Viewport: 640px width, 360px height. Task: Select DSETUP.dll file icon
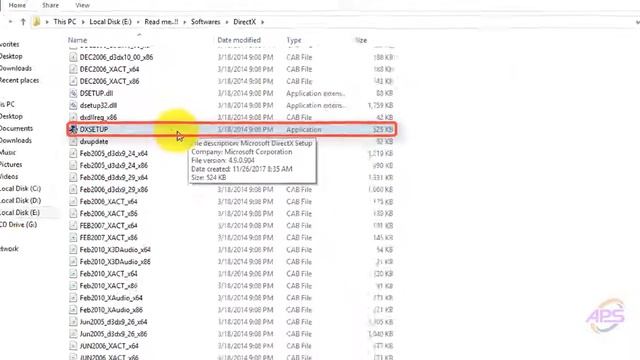[73, 93]
